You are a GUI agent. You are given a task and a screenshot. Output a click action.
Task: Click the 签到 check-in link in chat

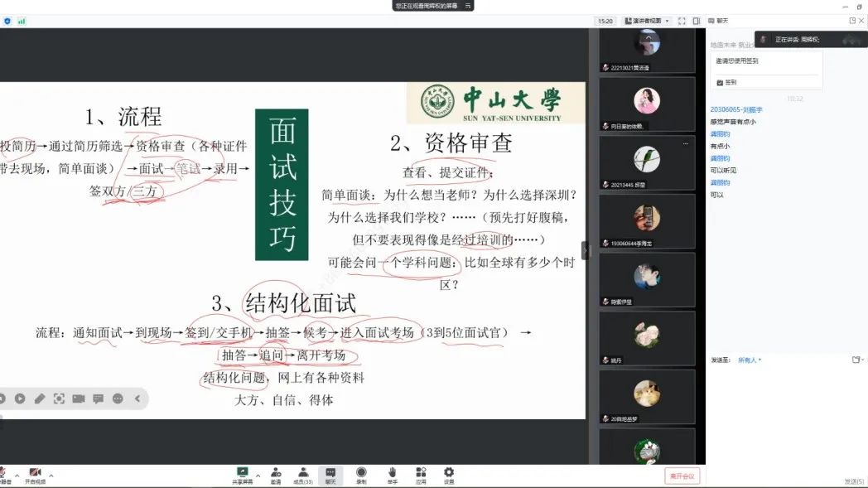click(x=730, y=82)
